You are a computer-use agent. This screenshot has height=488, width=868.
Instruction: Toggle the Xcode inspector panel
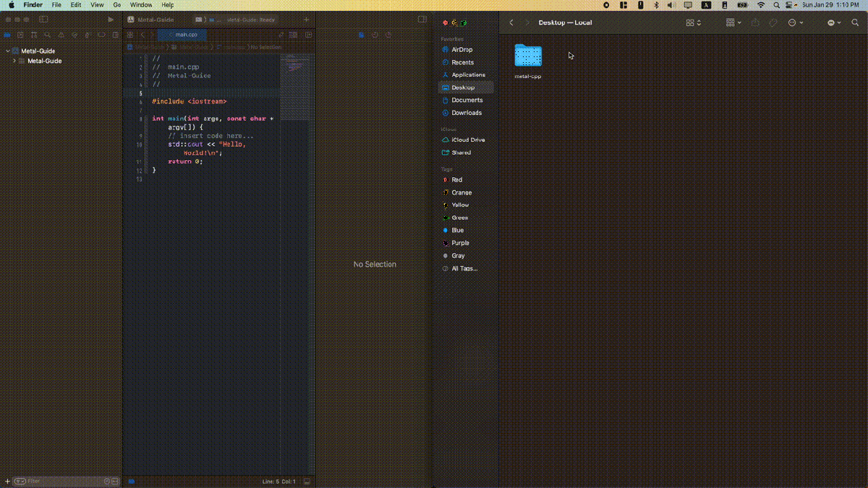(x=422, y=20)
